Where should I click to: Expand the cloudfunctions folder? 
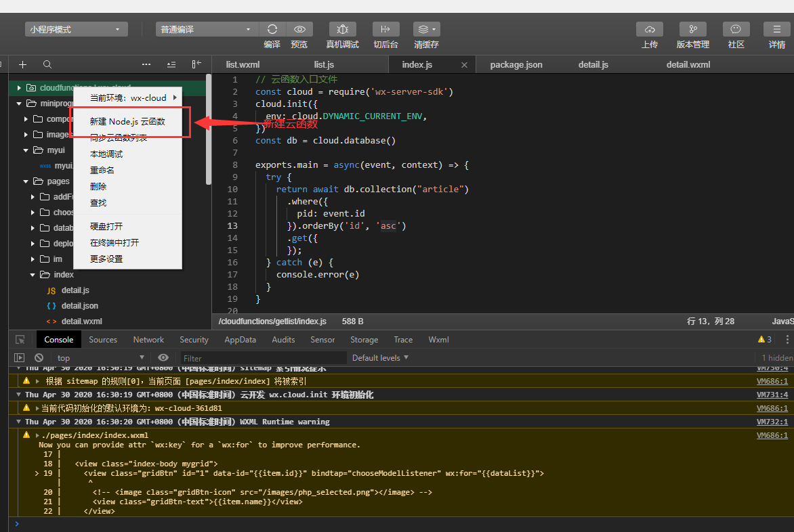click(x=19, y=87)
